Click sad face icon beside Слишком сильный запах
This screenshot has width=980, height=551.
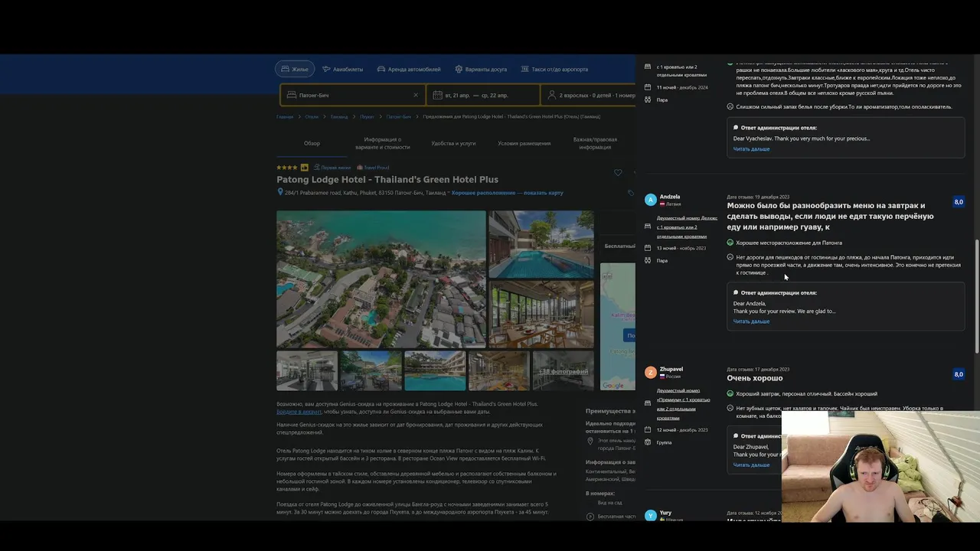pyautogui.click(x=730, y=106)
